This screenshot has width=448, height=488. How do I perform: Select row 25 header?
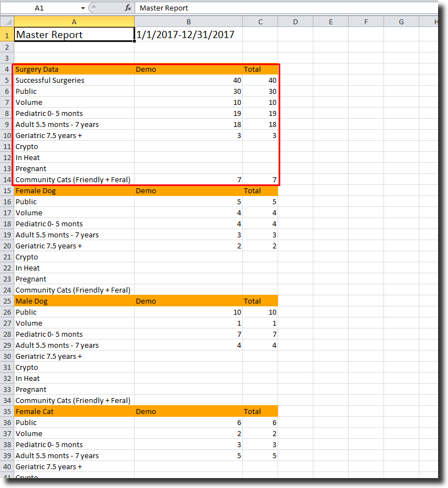[x=7, y=301]
